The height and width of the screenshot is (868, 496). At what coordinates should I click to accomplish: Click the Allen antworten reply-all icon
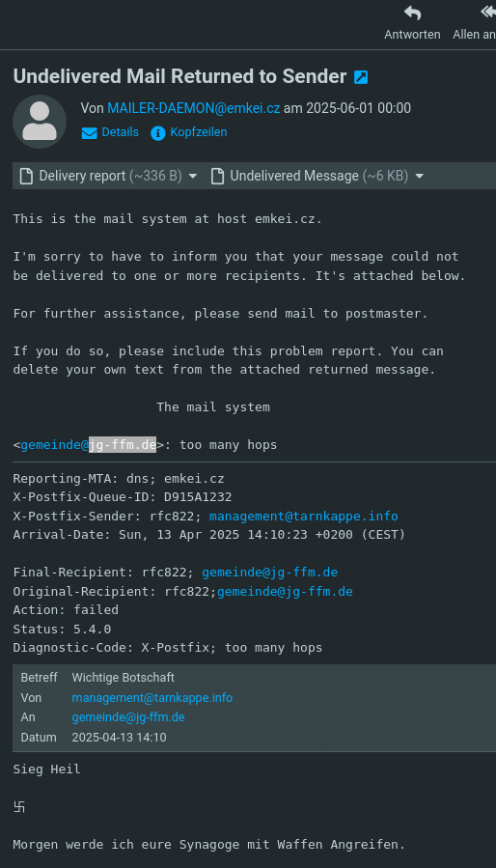488,14
